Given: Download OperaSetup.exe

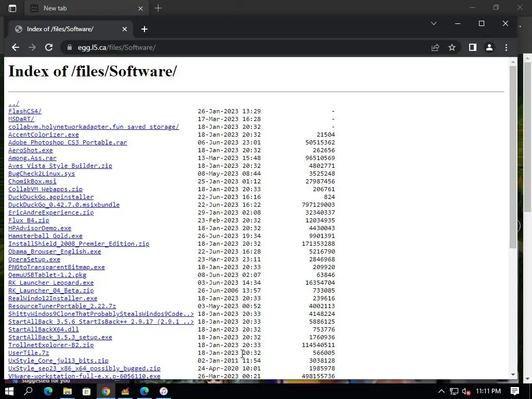Looking at the screenshot, I should (34, 259).
